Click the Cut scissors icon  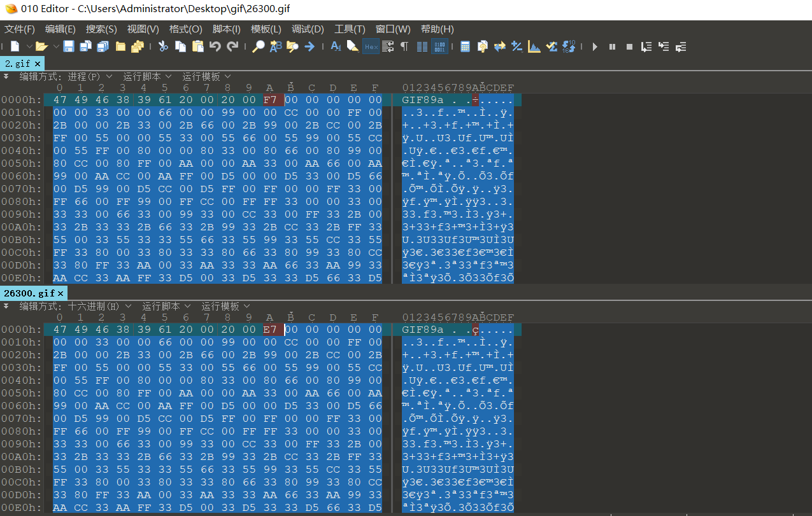point(163,46)
